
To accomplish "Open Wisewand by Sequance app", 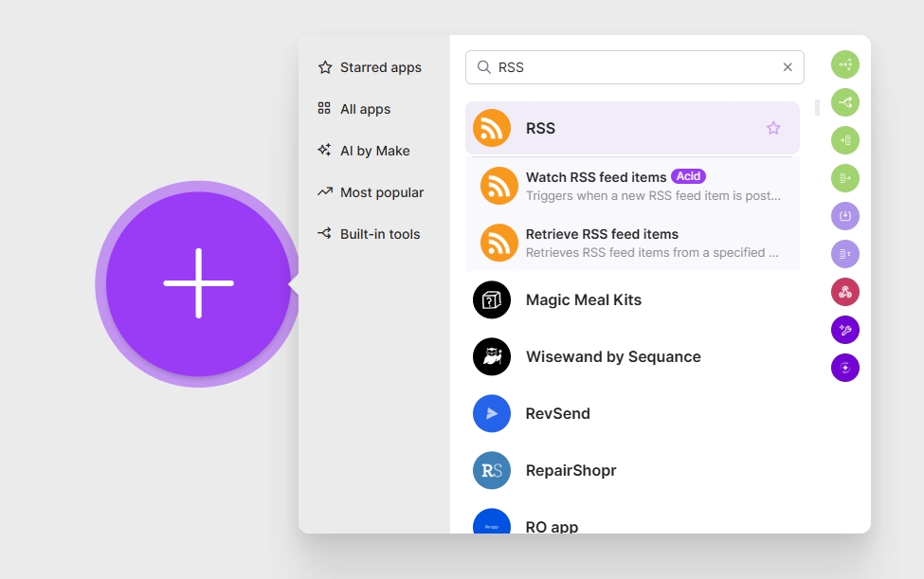I will coord(632,356).
